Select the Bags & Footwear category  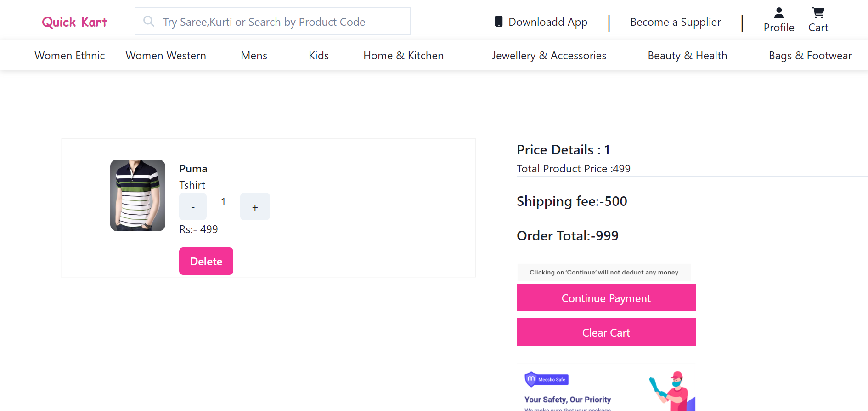(810, 56)
